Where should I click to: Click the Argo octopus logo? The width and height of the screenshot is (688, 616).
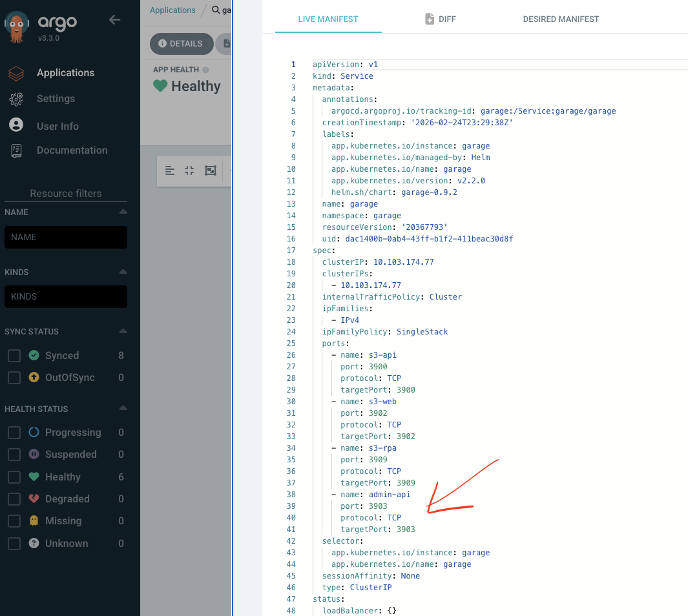[16, 26]
